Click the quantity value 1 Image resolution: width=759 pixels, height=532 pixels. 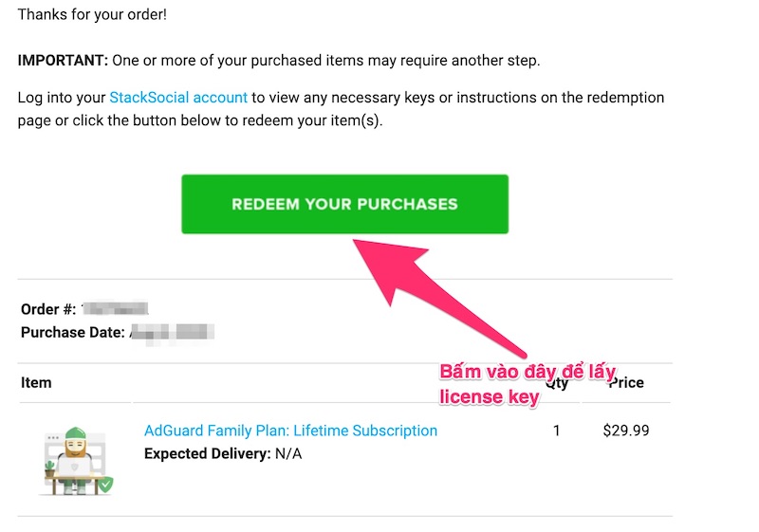pos(556,431)
